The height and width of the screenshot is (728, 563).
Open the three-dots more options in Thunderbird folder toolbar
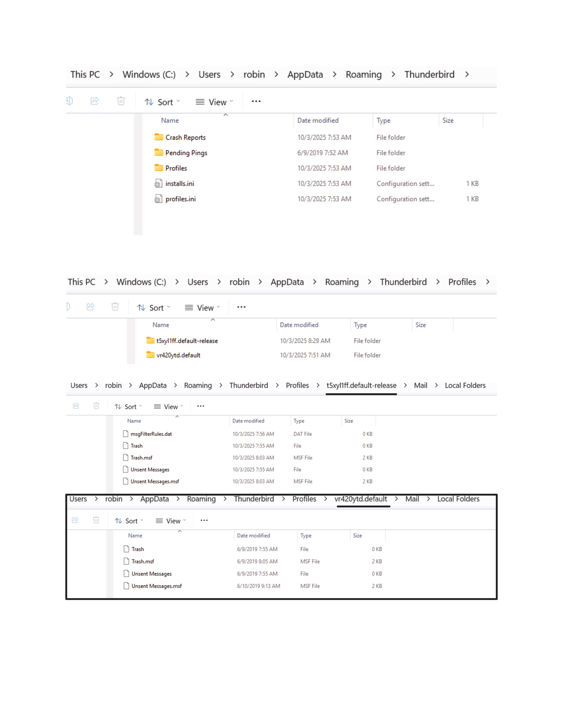[256, 101]
